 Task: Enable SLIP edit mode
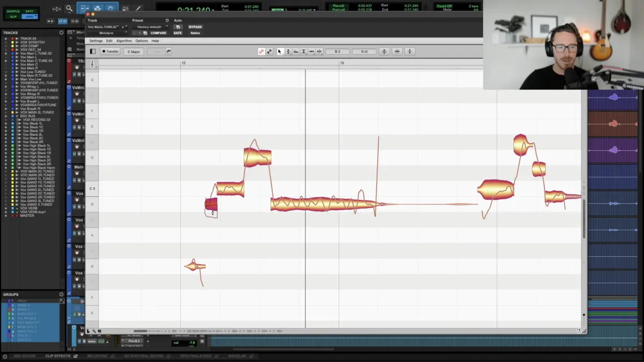click(13, 17)
